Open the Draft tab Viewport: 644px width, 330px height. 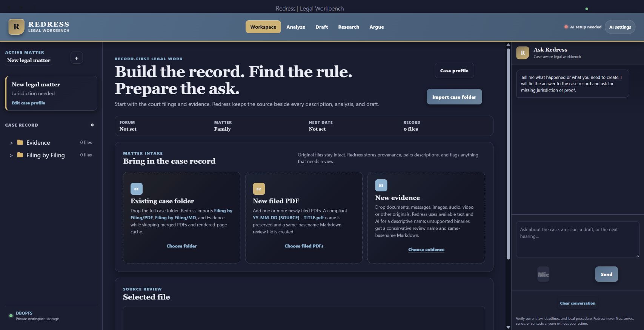coord(321,27)
